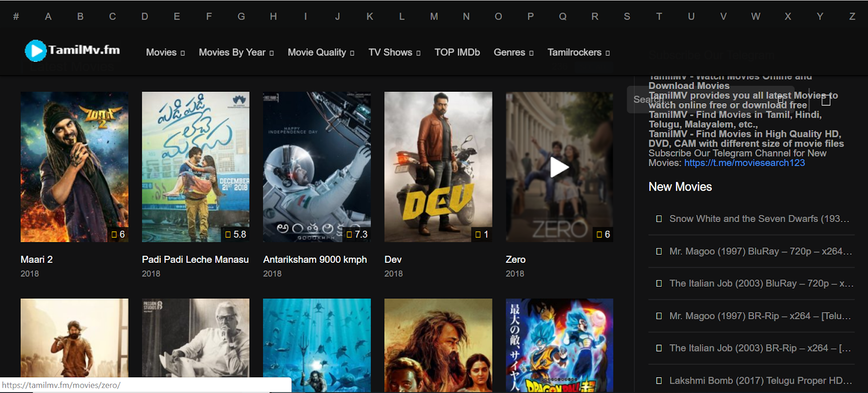Click the Antariksham astronaut poster
Viewport: 868px width, 393px height.
tap(317, 167)
